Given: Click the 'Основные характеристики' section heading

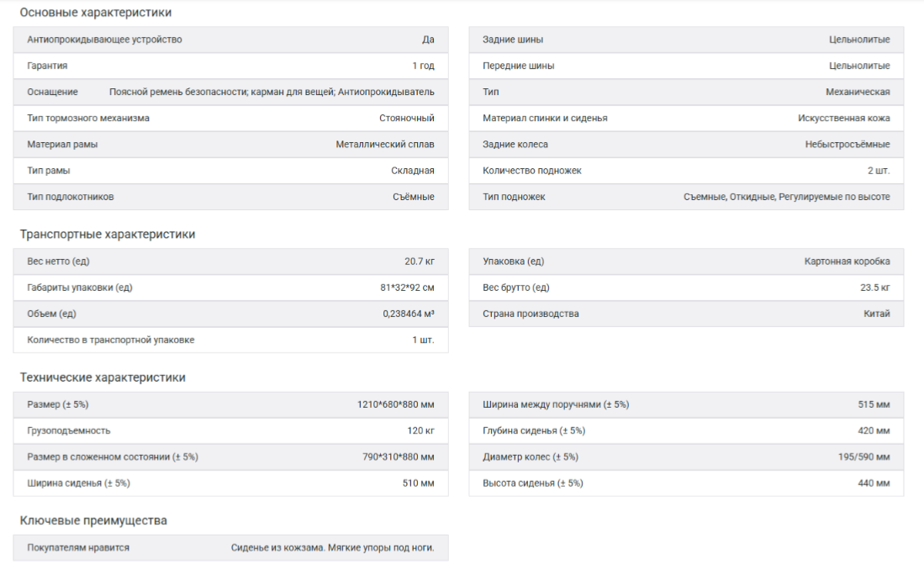Looking at the screenshot, I should point(95,13).
